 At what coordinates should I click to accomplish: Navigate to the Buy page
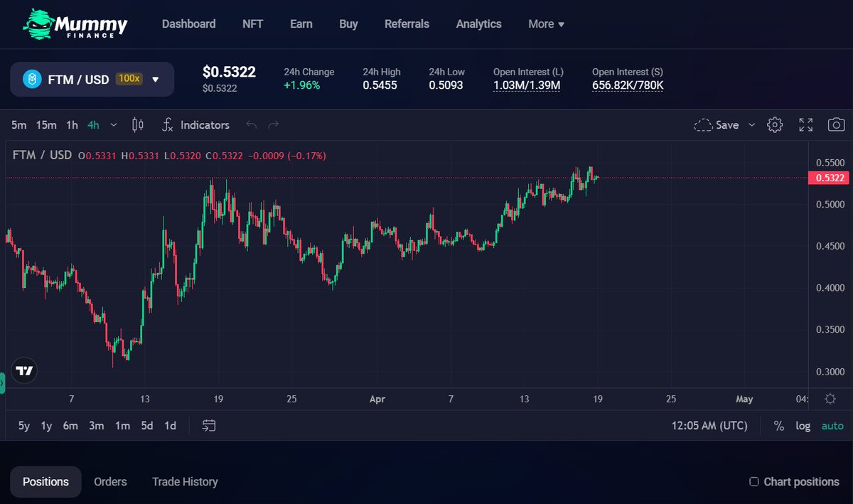[348, 24]
